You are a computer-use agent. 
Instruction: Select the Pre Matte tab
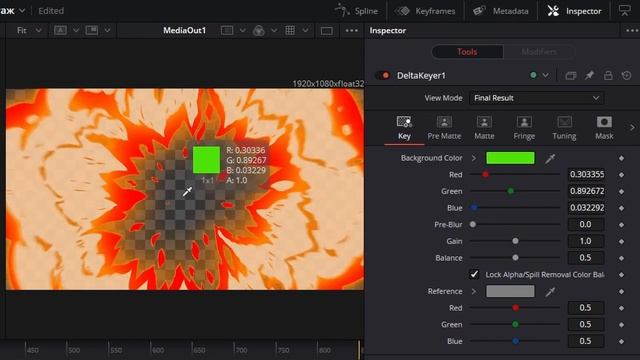(x=444, y=128)
